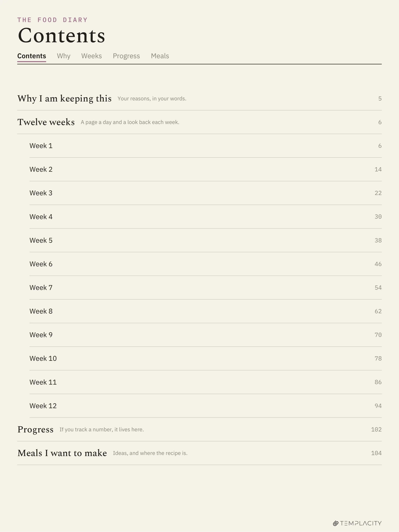Go to the Week 10 entry
399x532 pixels.
click(205, 358)
